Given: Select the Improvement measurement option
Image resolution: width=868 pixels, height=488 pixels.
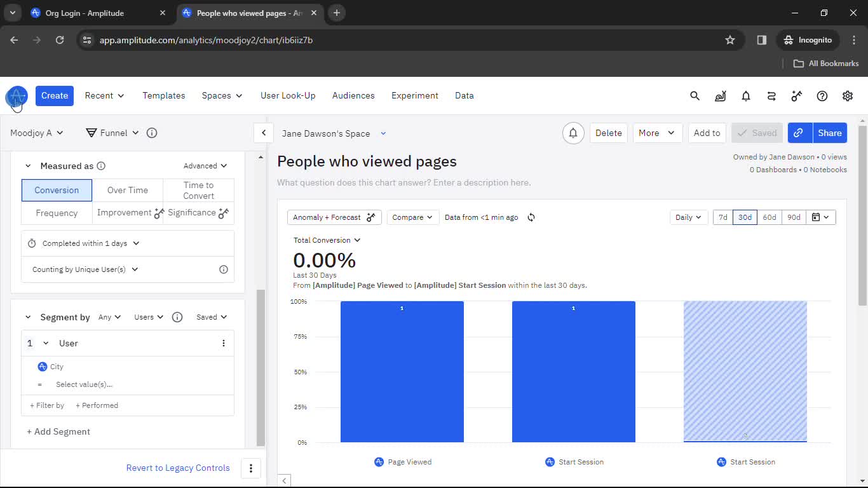Looking at the screenshot, I should click(128, 213).
